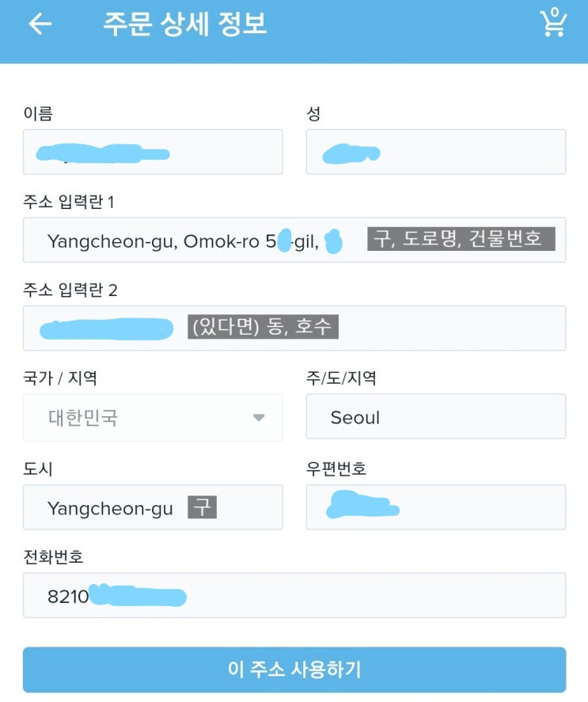Viewport: 588px width, 702px height.
Task: Click the 구, 도로명, 건물번호 hint tag
Action: [x=460, y=239]
